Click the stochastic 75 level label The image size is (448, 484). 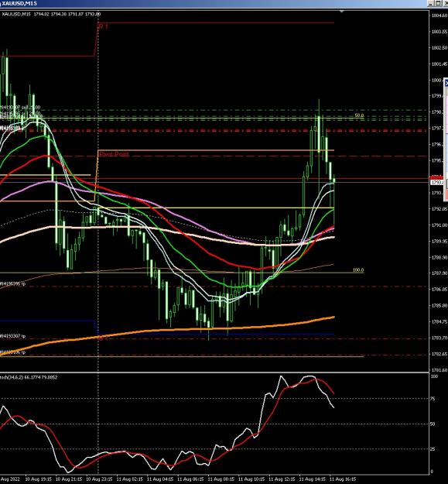(x=433, y=399)
